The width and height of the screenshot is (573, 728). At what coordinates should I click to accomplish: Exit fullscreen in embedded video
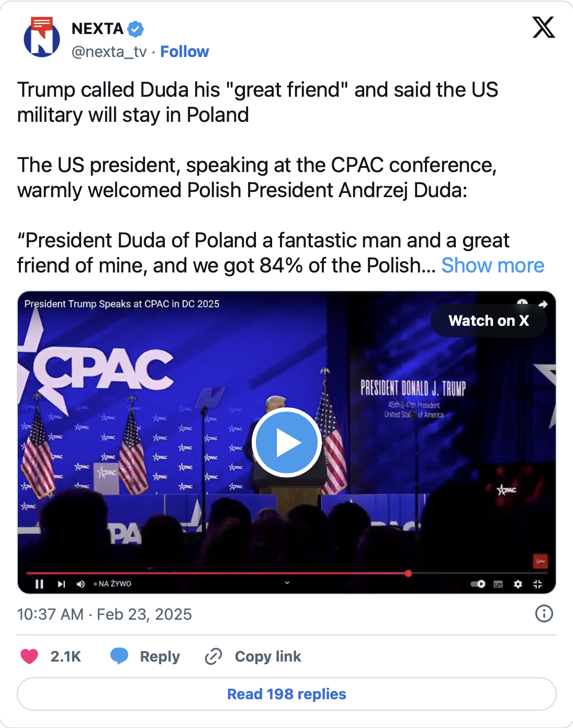[537, 584]
